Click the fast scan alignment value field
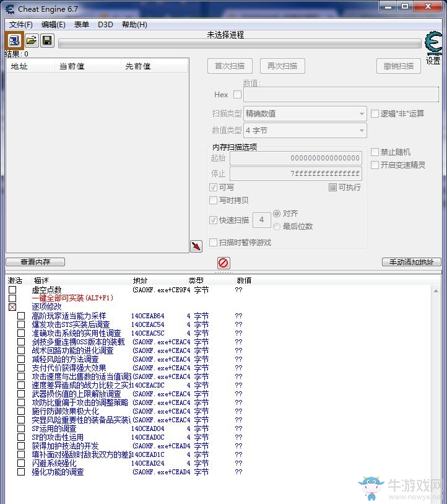The image size is (447, 504). pos(262,220)
